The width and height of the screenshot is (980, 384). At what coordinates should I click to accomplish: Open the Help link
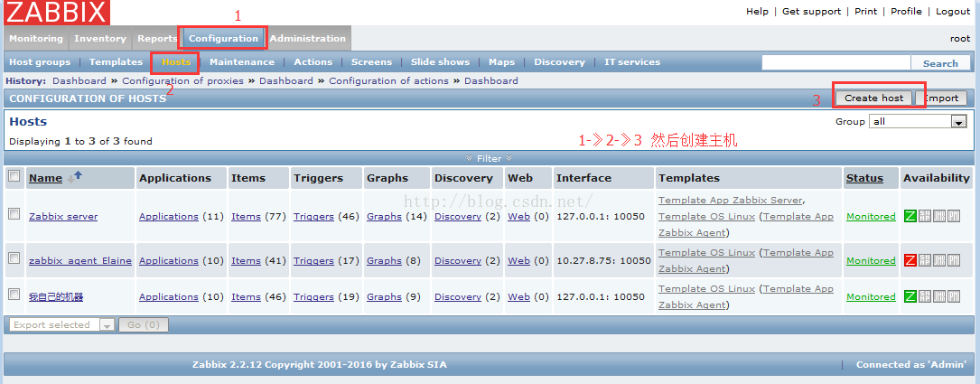click(758, 11)
